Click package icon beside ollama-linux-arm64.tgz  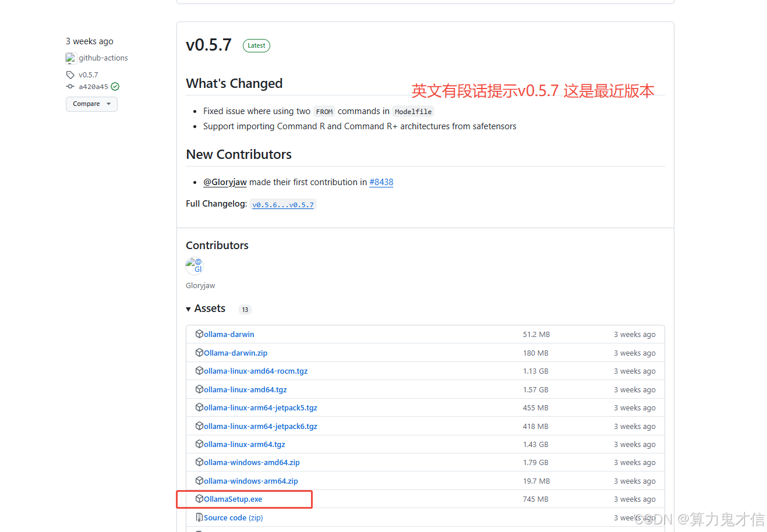click(x=199, y=444)
